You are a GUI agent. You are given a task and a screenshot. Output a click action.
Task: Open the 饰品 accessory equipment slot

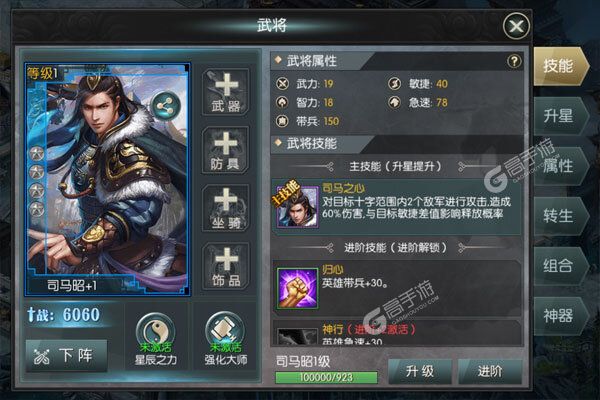pos(226,266)
